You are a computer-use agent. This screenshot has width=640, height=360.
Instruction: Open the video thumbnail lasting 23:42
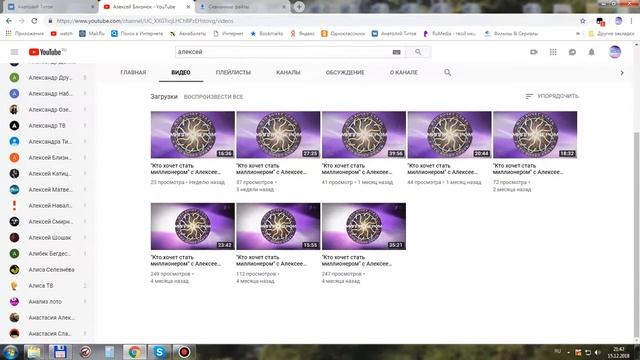(x=193, y=227)
